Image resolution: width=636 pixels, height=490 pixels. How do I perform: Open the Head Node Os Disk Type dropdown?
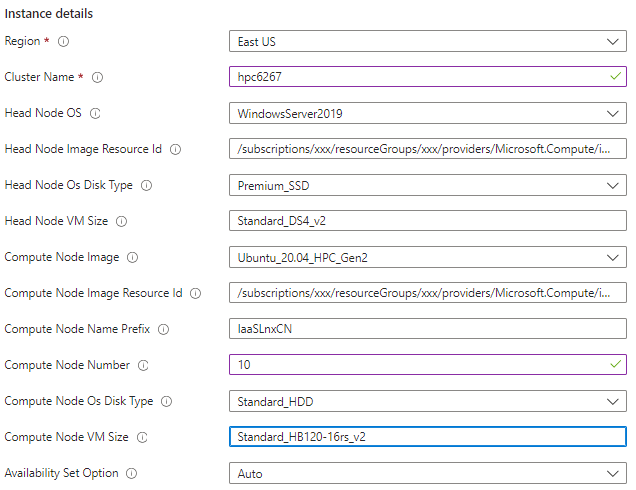[x=427, y=185]
